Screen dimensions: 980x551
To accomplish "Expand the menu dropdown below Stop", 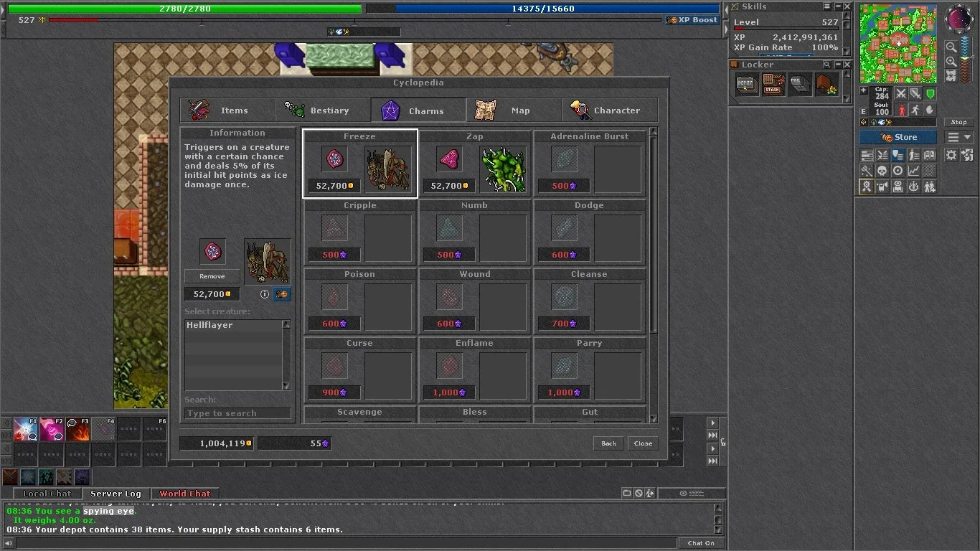I will tap(959, 137).
